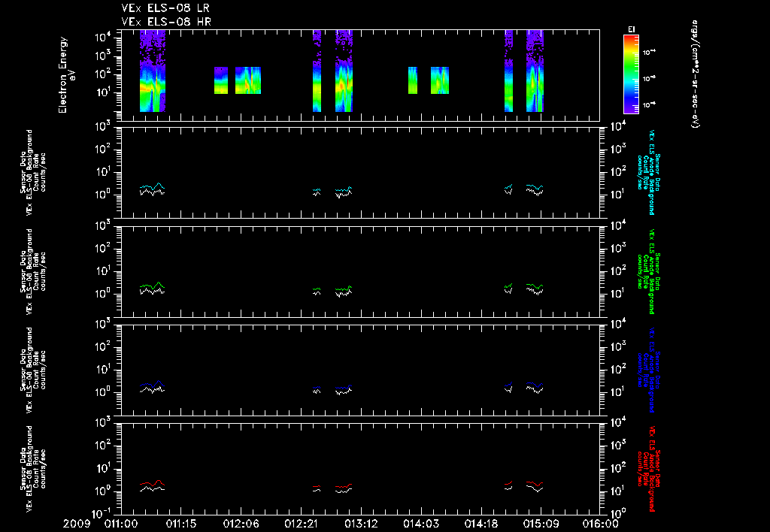Click the 'ergs/(cm**2-sr-sec-eV)' units label
770x532 pixels.
(x=695, y=74)
